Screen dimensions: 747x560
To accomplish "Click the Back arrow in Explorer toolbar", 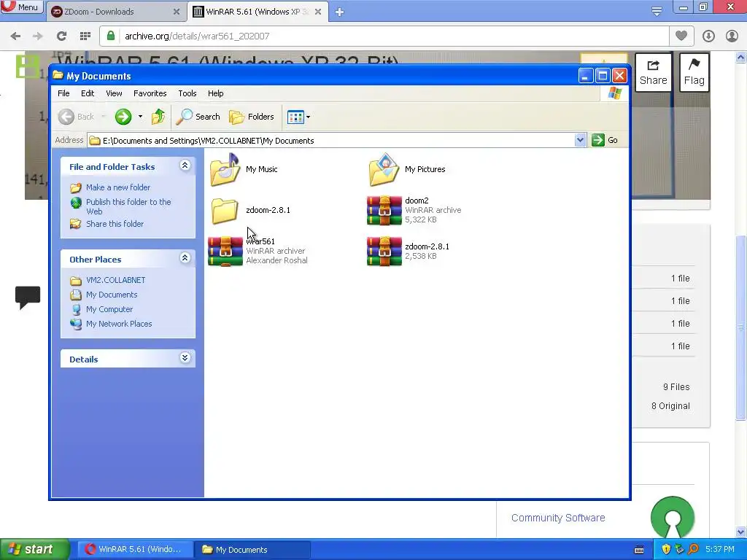I will tap(66, 117).
